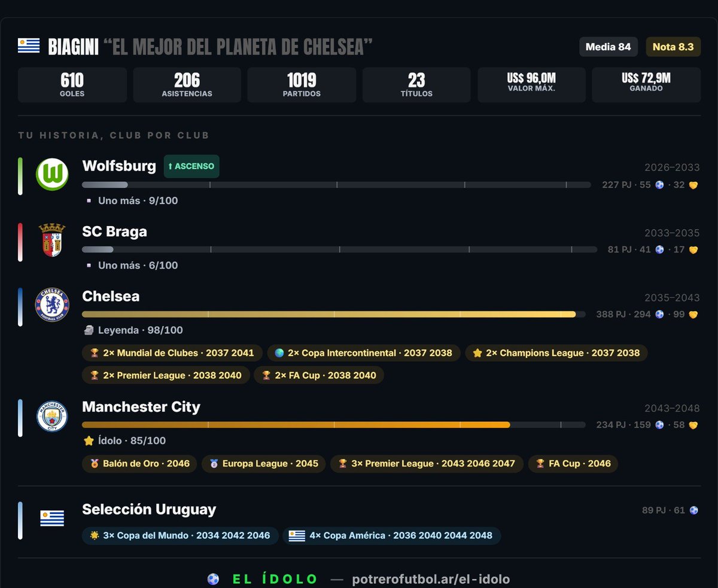This screenshot has width=718, height=588.
Task: Click the 23 TÍTULOS stat card
Action: pyautogui.click(x=416, y=85)
